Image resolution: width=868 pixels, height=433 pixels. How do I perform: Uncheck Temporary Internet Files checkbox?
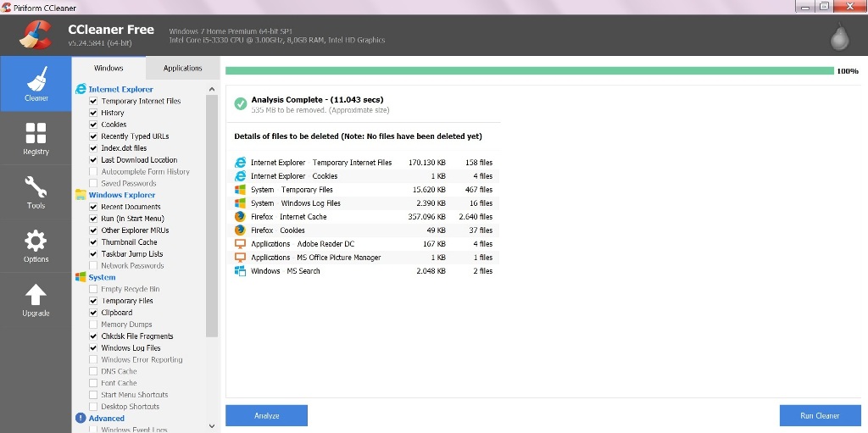[93, 102]
